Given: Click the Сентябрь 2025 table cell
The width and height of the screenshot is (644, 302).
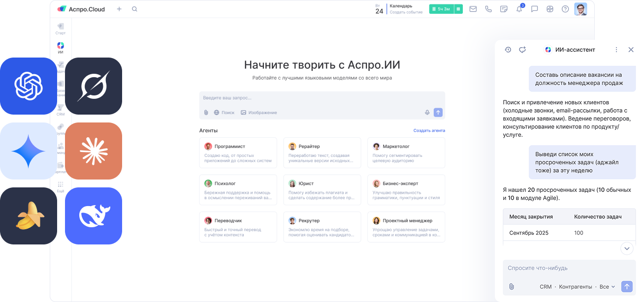Looking at the screenshot, I should click(x=529, y=233).
